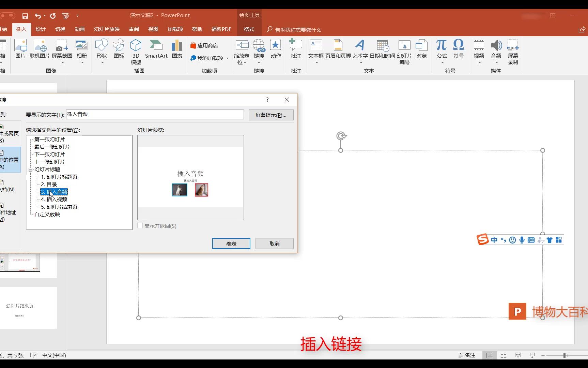Insert a picture with 图片 icon
Viewport: 588px width, 368px height.
pos(20,49)
